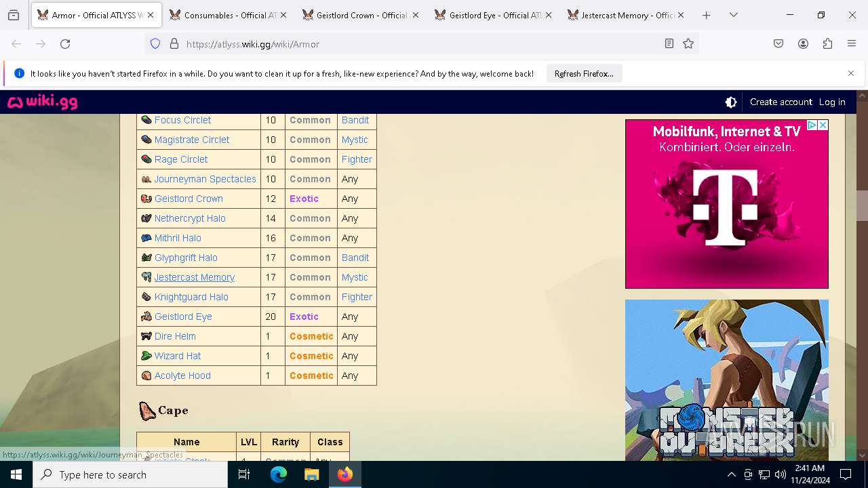The width and height of the screenshot is (868, 488).
Task: Click the Geistlord Crown item icon
Action: (x=146, y=199)
